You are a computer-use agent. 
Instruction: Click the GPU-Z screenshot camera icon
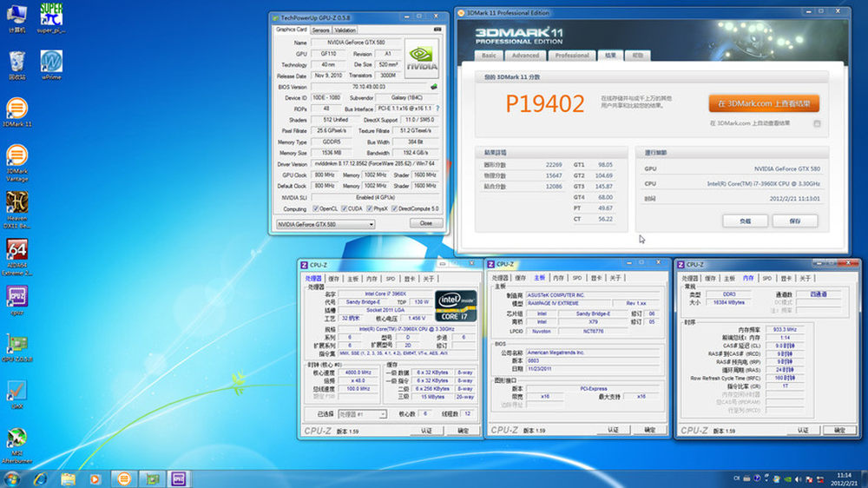coord(437,30)
